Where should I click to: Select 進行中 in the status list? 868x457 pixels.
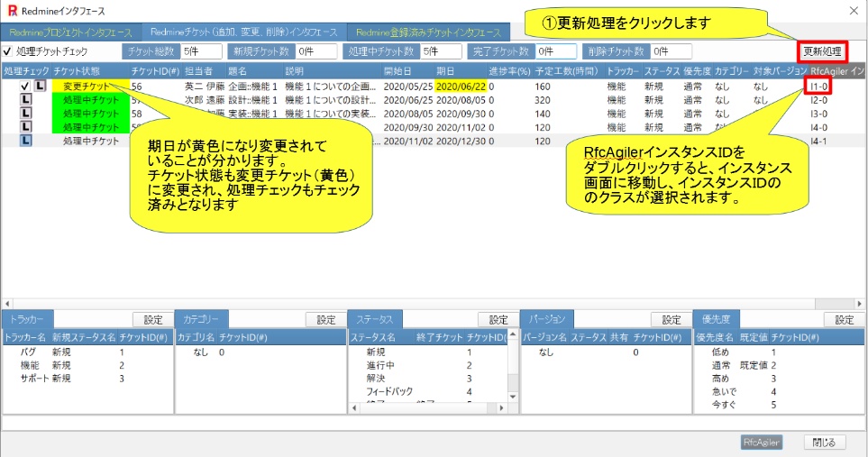click(380, 365)
